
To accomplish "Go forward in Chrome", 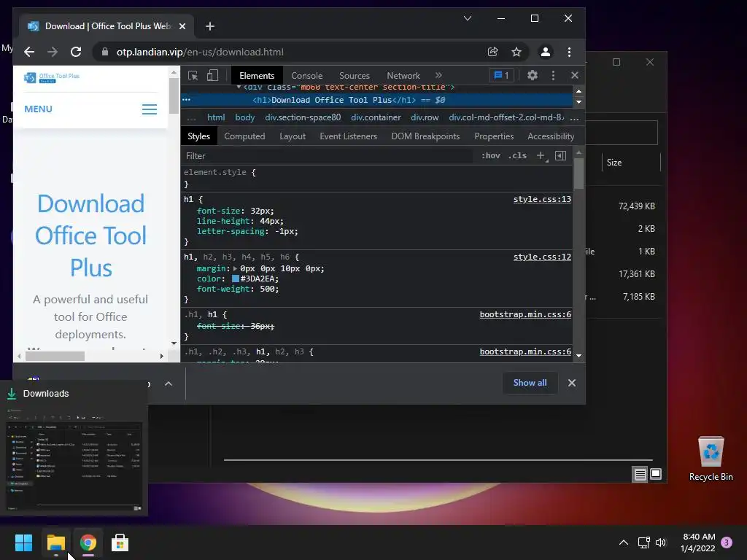I will 53,52.
